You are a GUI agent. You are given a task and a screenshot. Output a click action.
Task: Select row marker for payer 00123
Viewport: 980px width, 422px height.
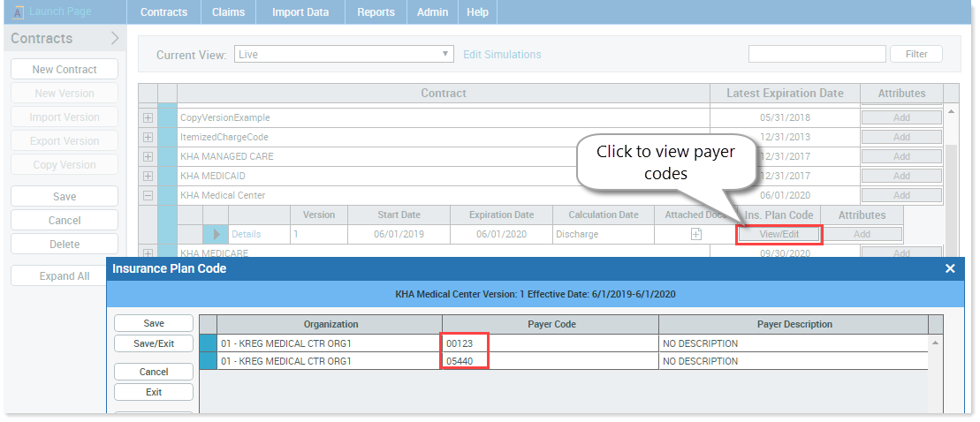pos(209,343)
